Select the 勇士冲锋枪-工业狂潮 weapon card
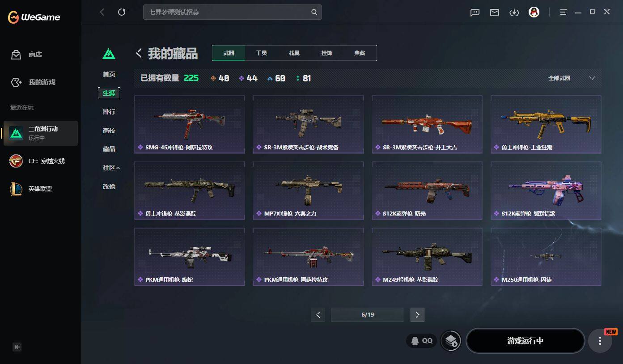The width and height of the screenshot is (623, 364). (x=546, y=124)
